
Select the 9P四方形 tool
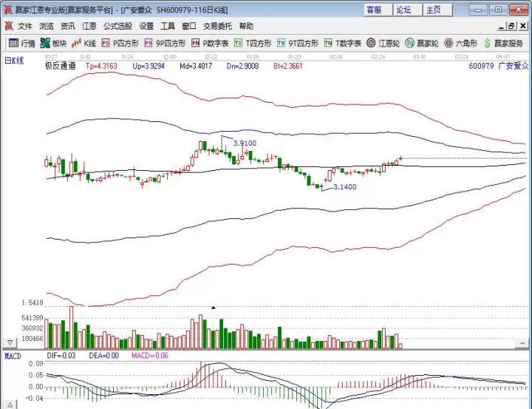pyautogui.click(x=165, y=43)
